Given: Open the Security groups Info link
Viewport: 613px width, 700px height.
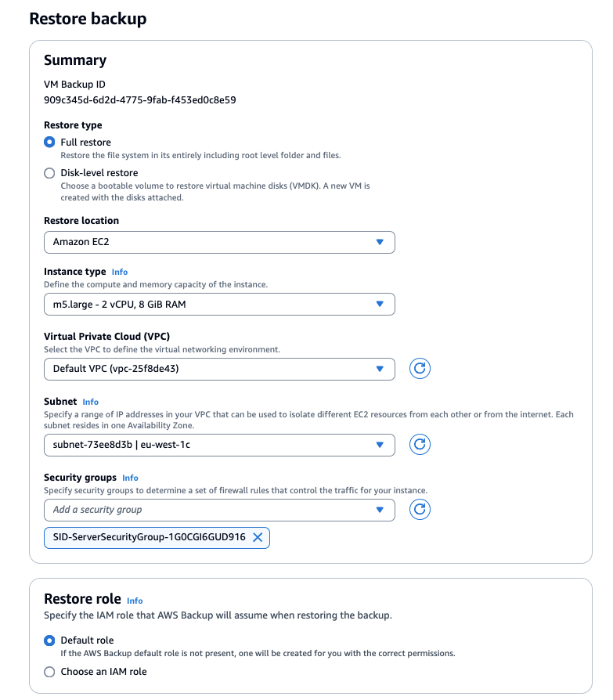Looking at the screenshot, I should pyautogui.click(x=130, y=478).
